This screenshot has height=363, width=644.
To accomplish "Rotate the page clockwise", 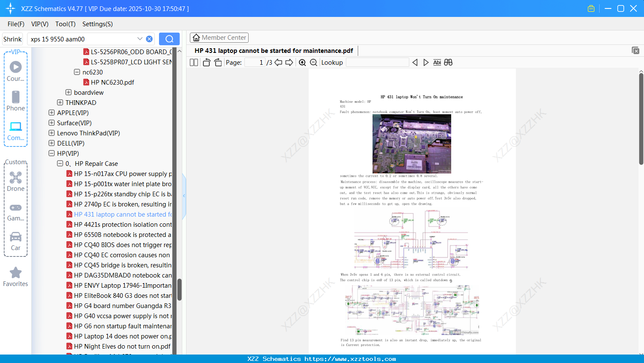I will [x=218, y=63].
